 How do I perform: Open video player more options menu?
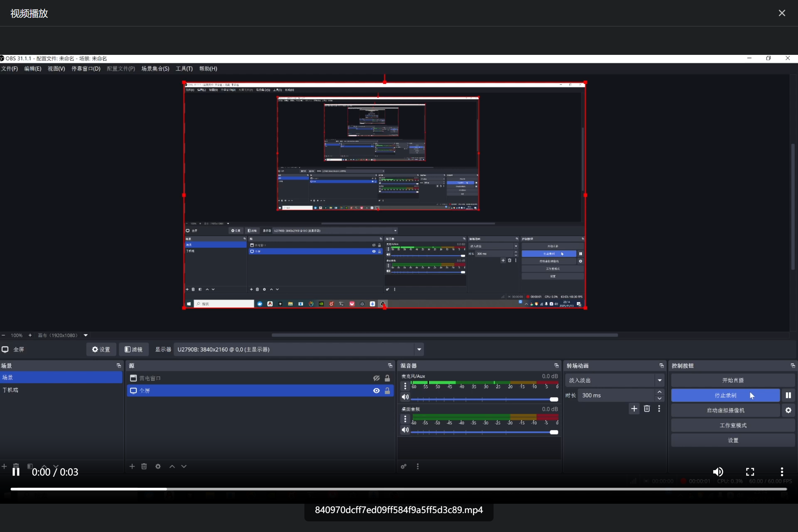(782, 471)
